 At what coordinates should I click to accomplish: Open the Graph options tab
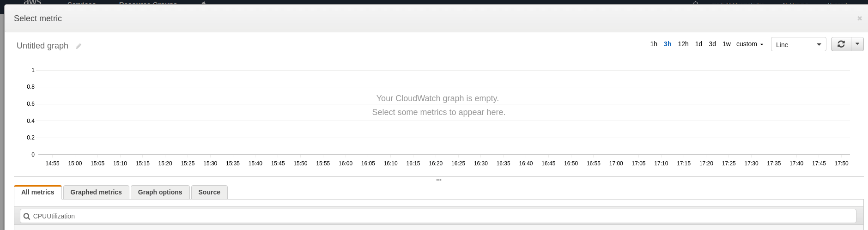coord(160,192)
